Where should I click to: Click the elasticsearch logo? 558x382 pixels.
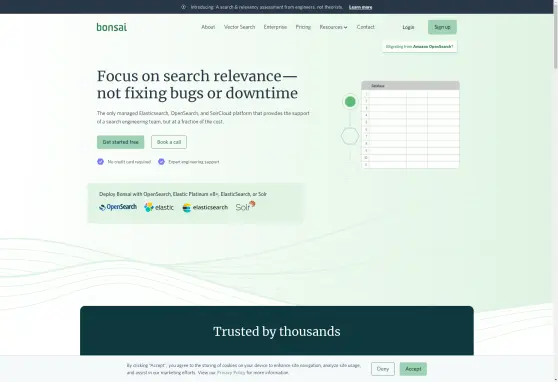(205, 208)
